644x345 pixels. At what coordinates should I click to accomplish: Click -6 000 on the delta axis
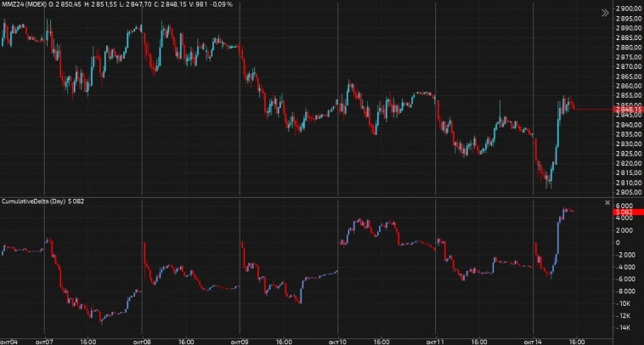click(625, 279)
